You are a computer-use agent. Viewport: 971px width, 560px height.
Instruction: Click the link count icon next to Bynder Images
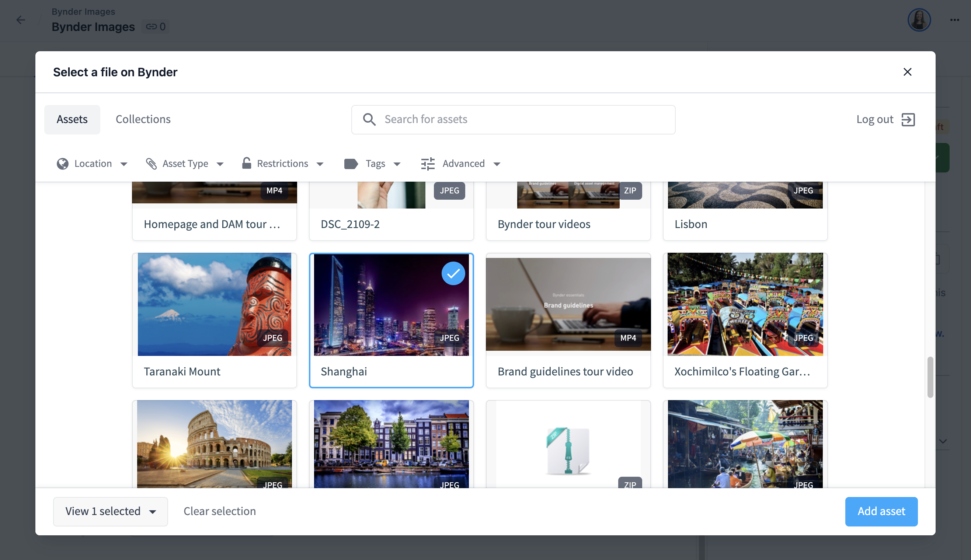coord(151,27)
